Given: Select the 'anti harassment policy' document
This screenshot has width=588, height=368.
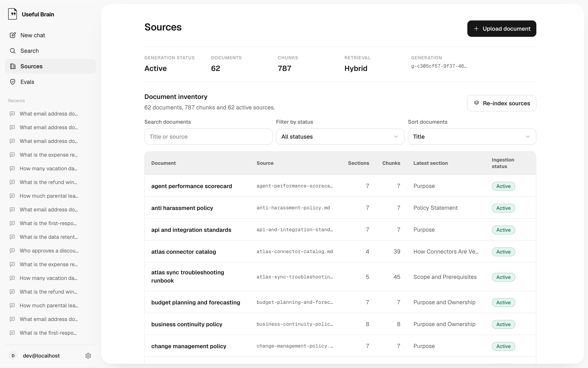Looking at the screenshot, I should tap(182, 208).
